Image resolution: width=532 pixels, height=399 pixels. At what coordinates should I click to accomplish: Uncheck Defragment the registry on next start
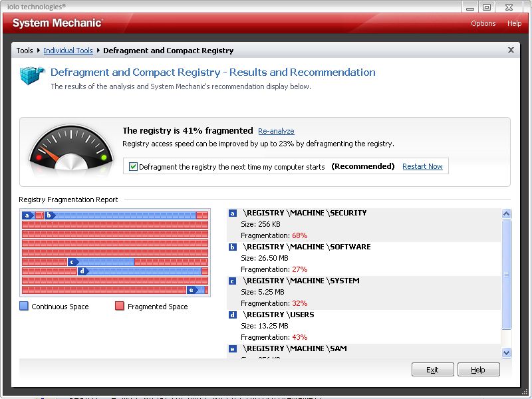point(133,167)
